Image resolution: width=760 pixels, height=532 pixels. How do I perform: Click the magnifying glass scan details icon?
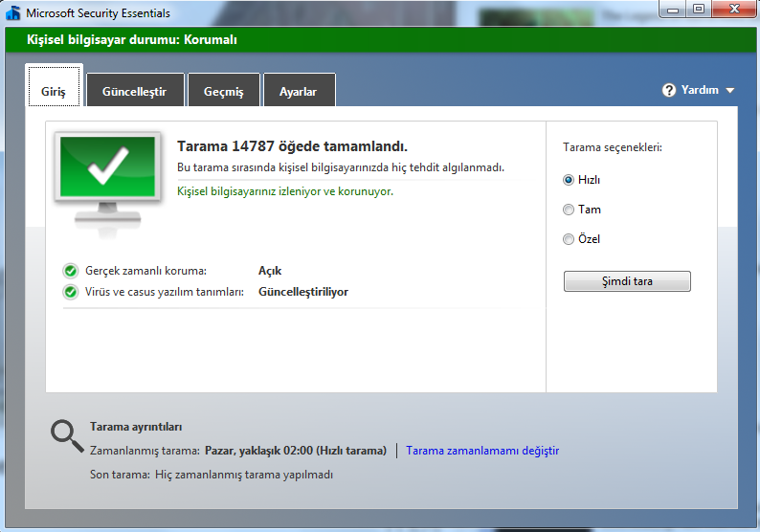pyautogui.click(x=67, y=435)
